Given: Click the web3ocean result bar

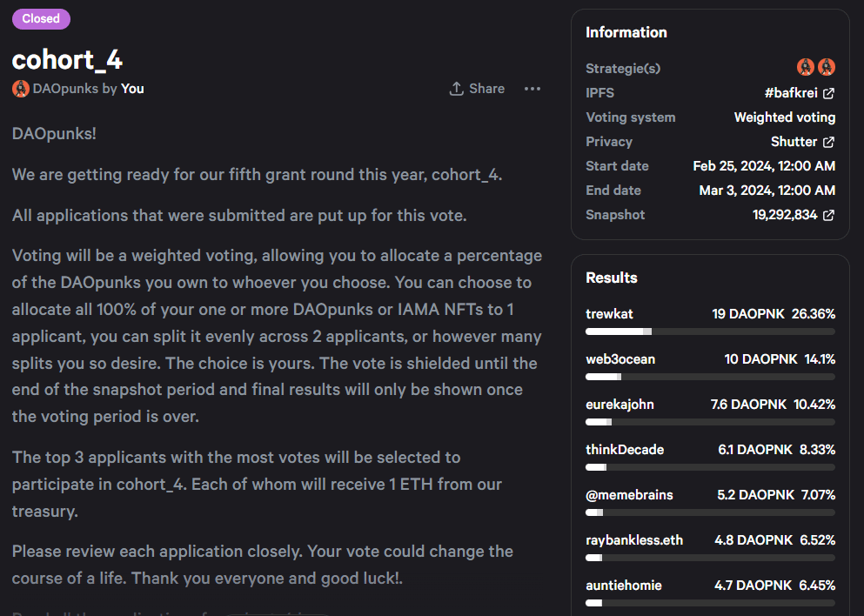Looking at the screenshot, I should click(x=710, y=377).
